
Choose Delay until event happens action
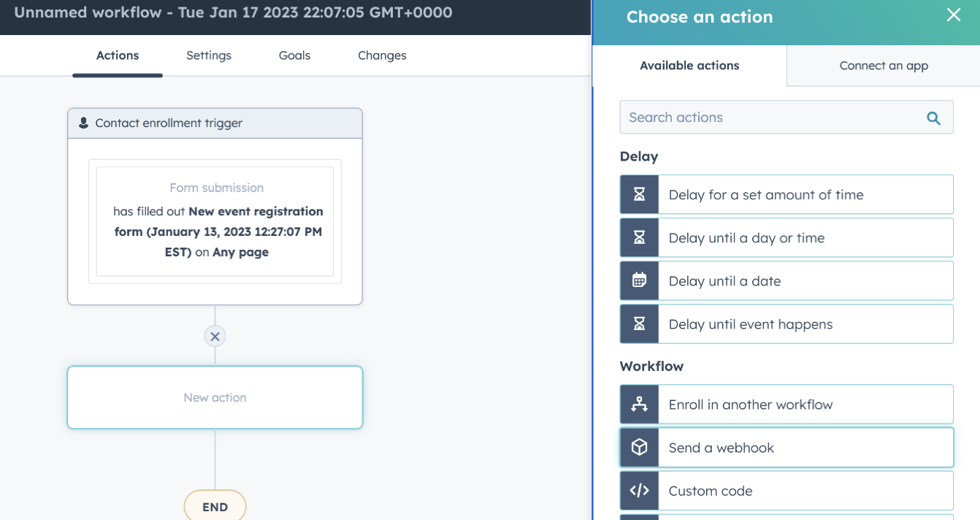coord(786,324)
